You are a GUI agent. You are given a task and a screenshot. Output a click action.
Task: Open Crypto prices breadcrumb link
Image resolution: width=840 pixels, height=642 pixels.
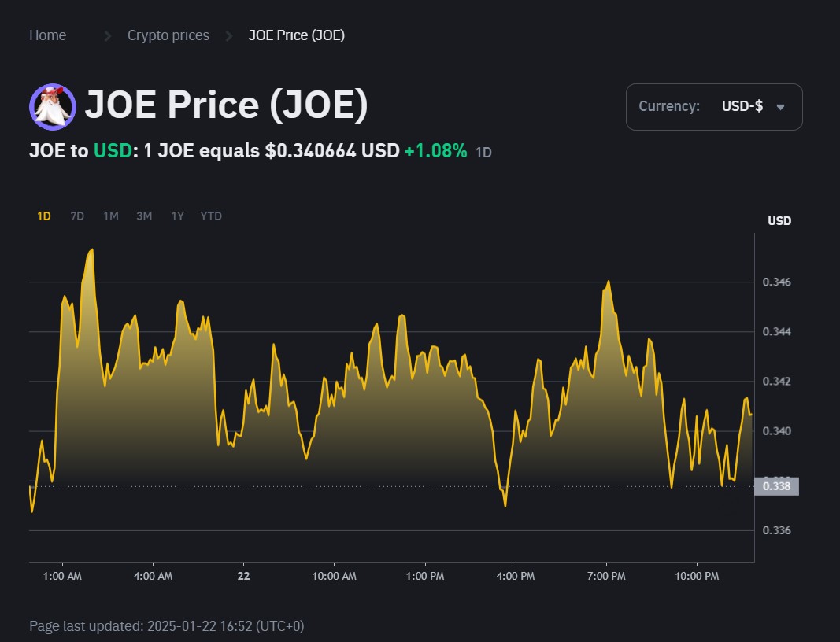pyautogui.click(x=168, y=35)
